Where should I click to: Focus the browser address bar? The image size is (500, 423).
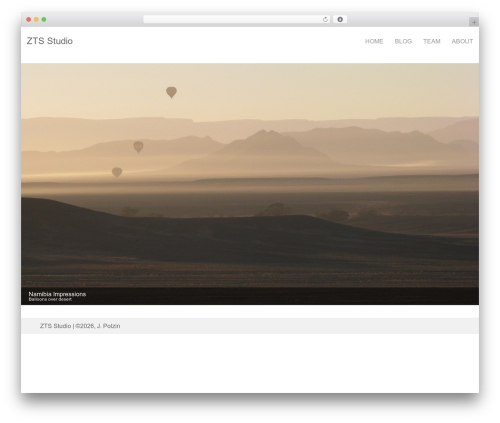(x=236, y=19)
